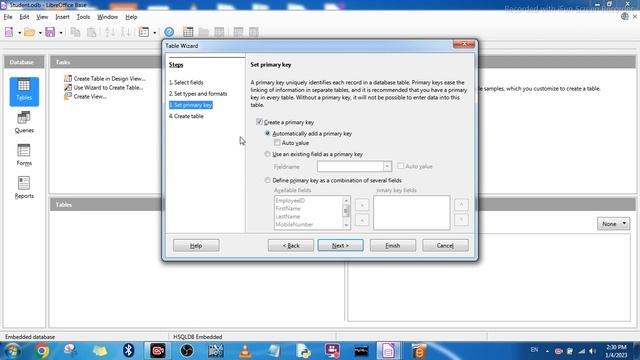Click the Paste icon in toolbar
Viewport: 640px width, 360px height.
pos(91,32)
